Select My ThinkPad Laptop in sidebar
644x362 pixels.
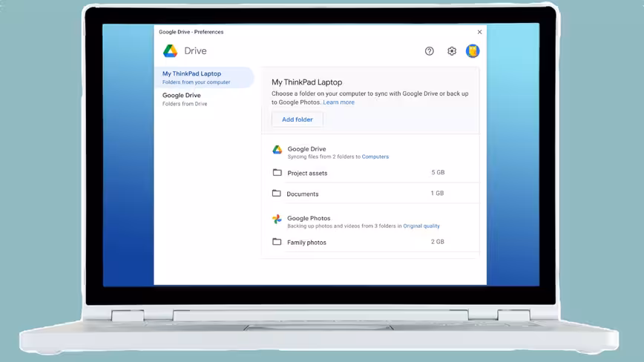click(204, 77)
